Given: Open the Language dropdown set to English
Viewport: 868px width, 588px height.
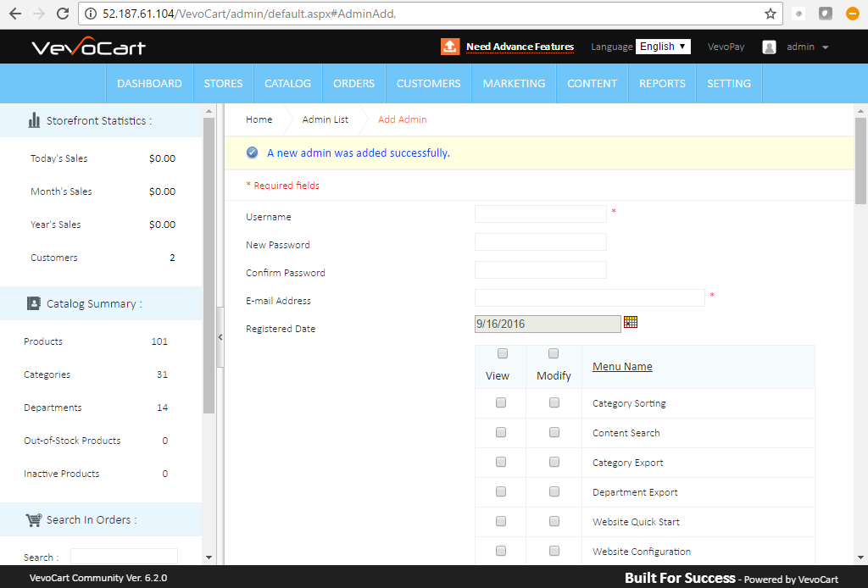Looking at the screenshot, I should (x=663, y=47).
